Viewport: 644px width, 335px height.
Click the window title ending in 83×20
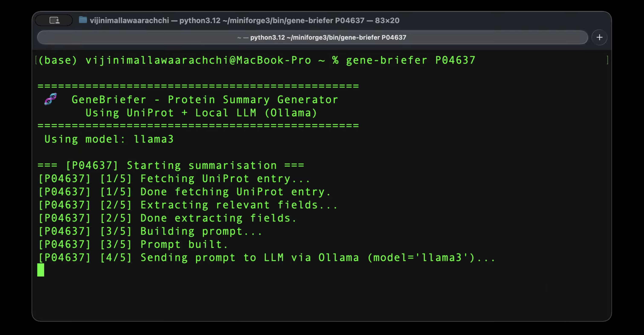[x=244, y=20]
